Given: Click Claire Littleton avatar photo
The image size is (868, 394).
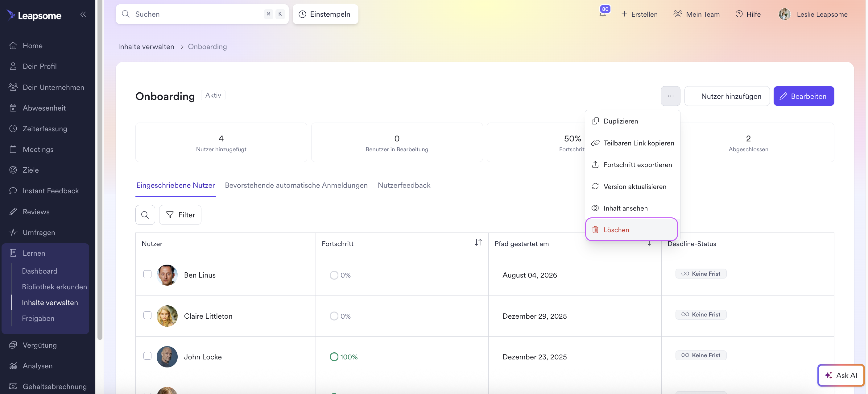Looking at the screenshot, I should coord(167,316).
